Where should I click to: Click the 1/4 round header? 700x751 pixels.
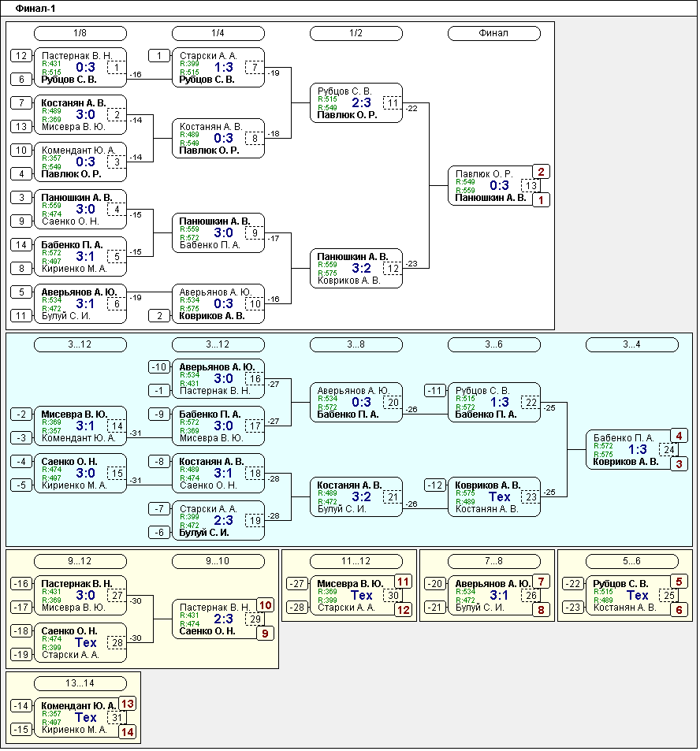tap(218, 33)
